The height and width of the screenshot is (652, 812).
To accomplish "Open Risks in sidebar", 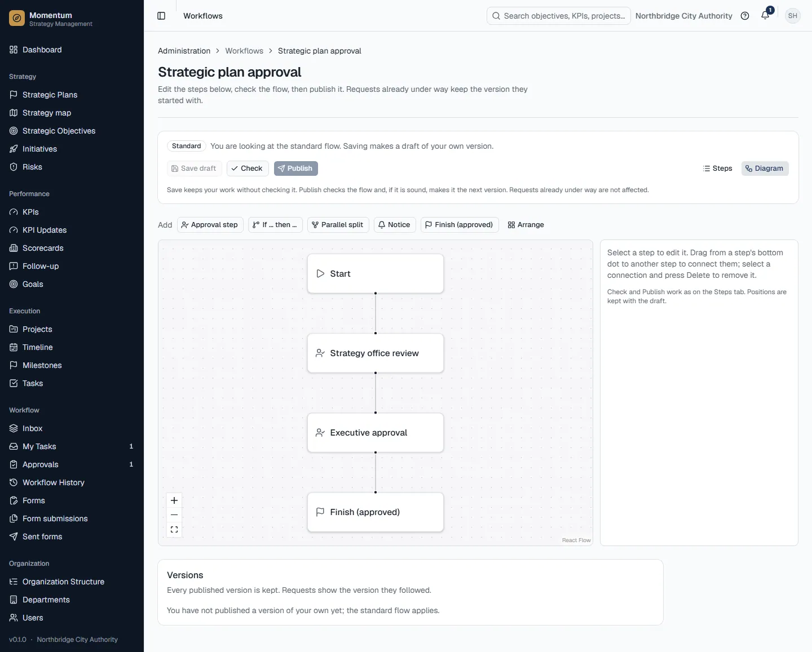I will [72, 167].
